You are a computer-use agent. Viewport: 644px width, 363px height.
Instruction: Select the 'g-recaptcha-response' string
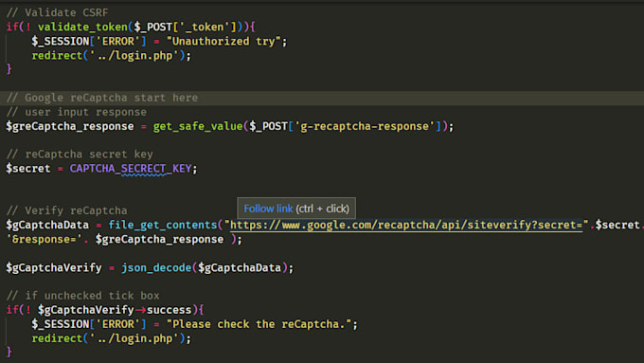point(365,126)
